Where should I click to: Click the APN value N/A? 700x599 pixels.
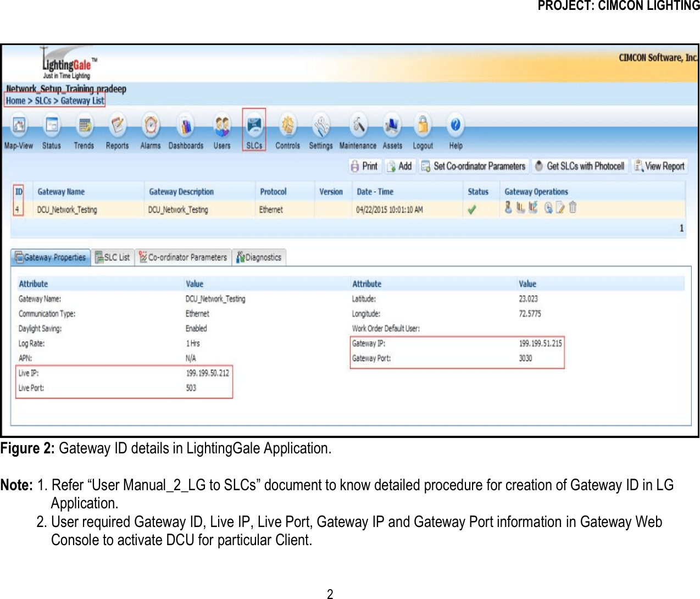[191, 358]
